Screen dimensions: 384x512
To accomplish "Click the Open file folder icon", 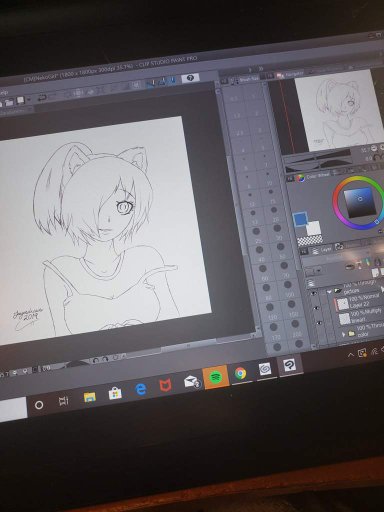I will coord(9,101).
